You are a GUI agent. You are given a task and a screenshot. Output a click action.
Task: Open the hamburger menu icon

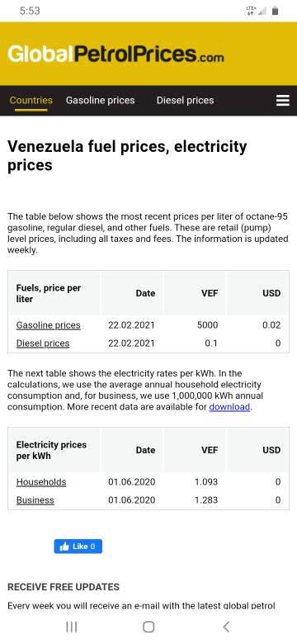click(283, 101)
